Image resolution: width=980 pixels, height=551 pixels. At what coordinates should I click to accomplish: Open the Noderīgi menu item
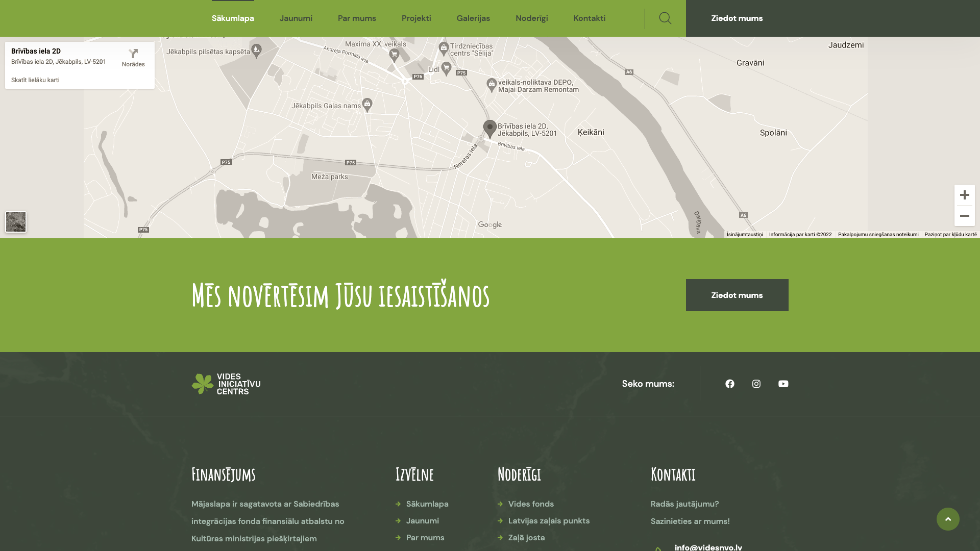click(531, 18)
